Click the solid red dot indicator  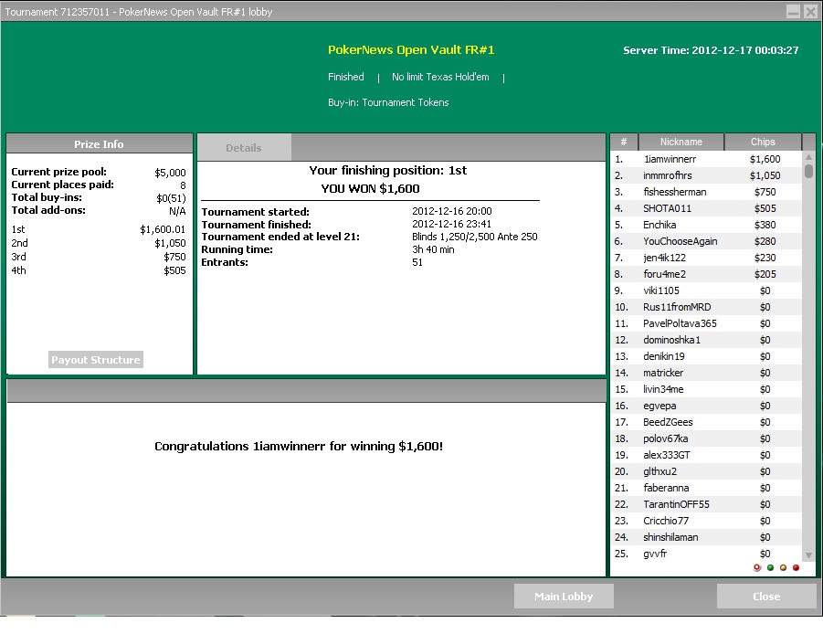pyautogui.click(x=796, y=567)
